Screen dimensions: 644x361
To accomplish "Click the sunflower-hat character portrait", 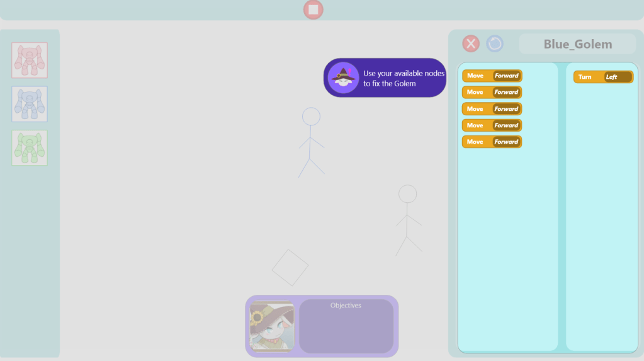I will pos(272,326).
